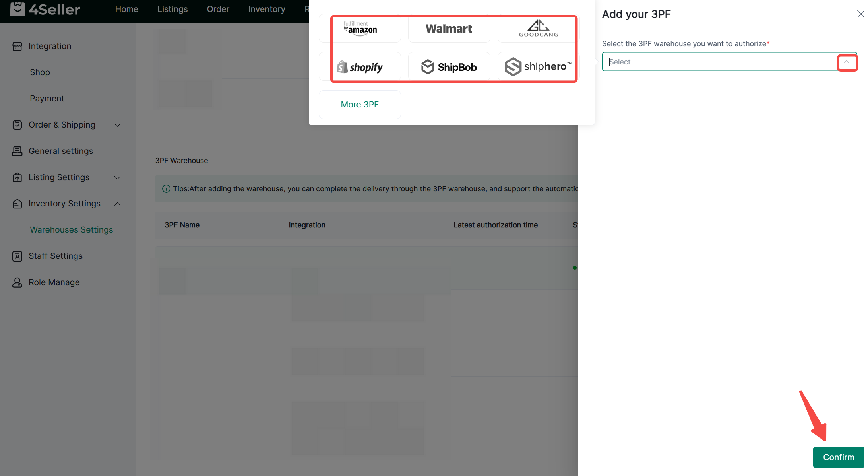Click the More 3PF link

(x=360, y=104)
